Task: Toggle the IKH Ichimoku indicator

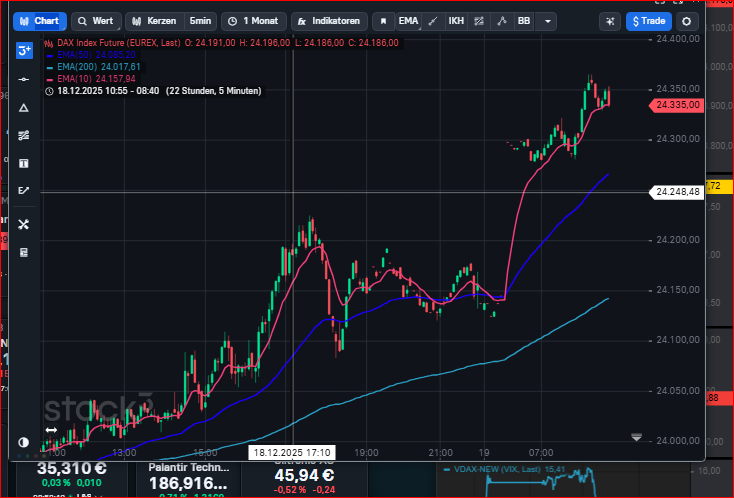Action: pos(456,21)
